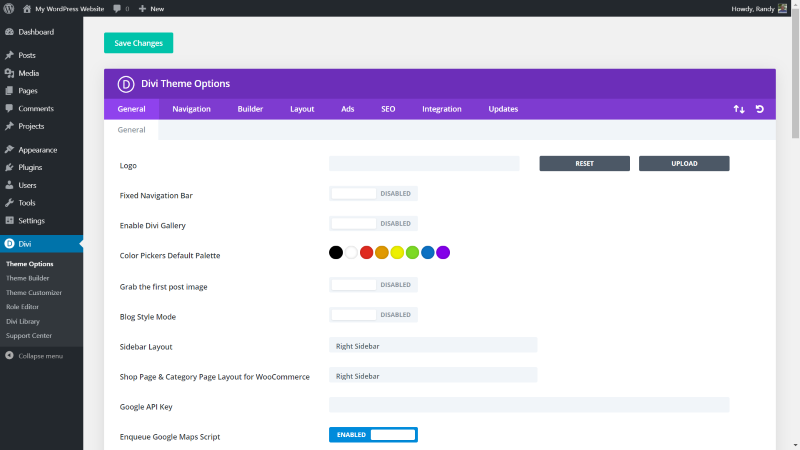Click the Settings icon in sidebar
The width and height of the screenshot is (800, 450).
click(x=9, y=220)
